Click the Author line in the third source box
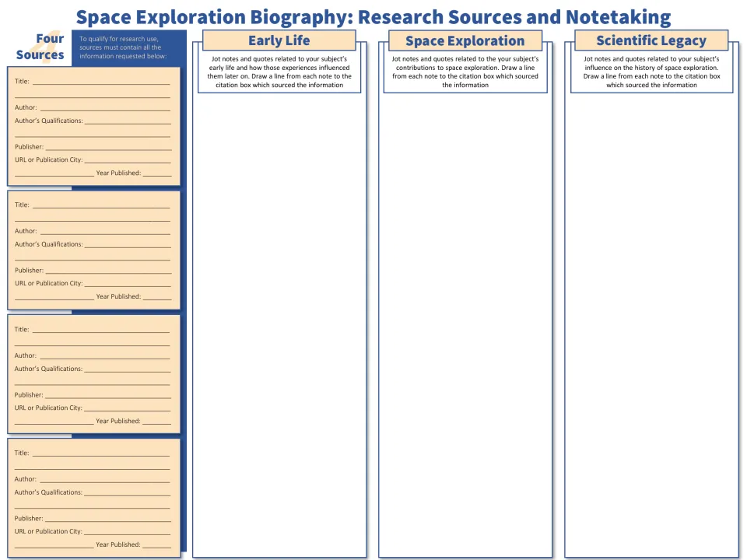The image size is (747, 560). tap(105, 355)
